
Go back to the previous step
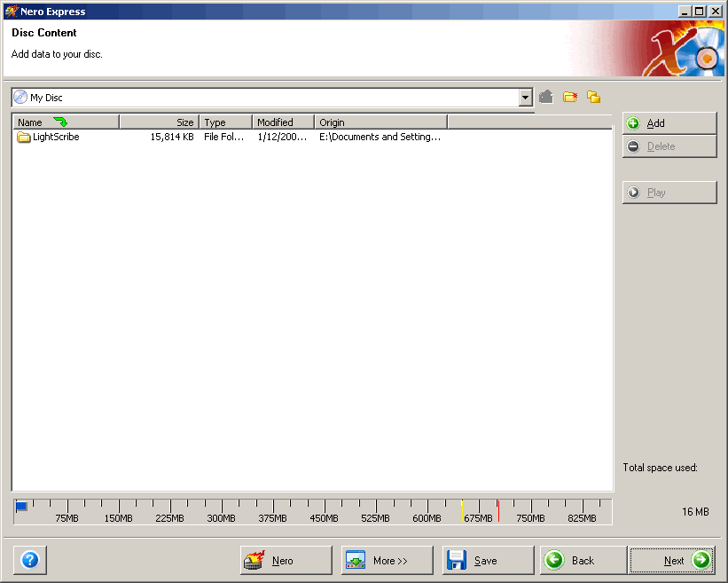(x=583, y=560)
